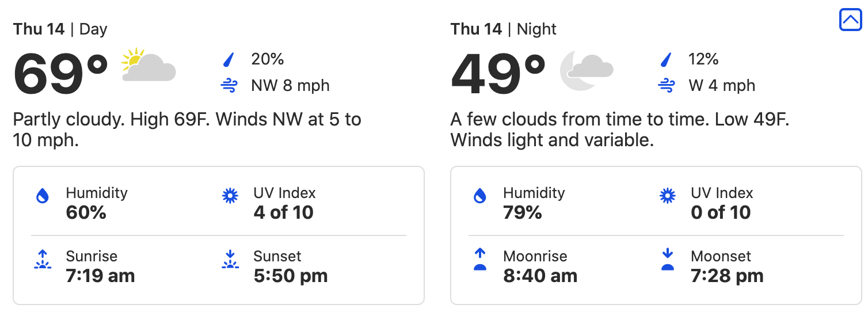This screenshot has width=868, height=312.
Task: Click the Moonrise icon
Action: click(480, 260)
